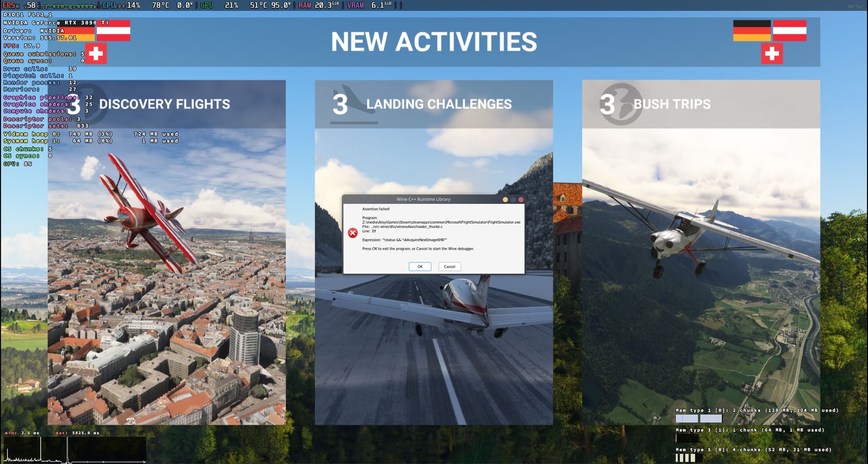The width and height of the screenshot is (868, 464).
Task: Select the Landing Challenges card title
Action: coord(439,104)
